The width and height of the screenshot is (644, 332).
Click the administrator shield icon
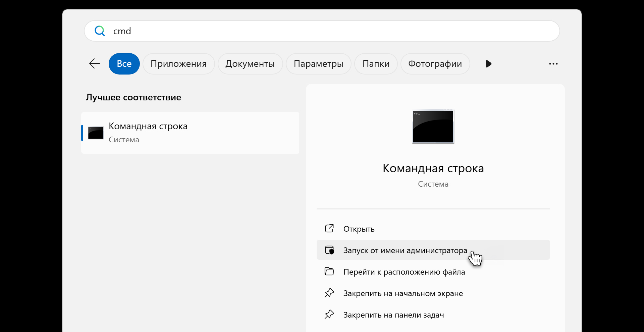(329, 250)
